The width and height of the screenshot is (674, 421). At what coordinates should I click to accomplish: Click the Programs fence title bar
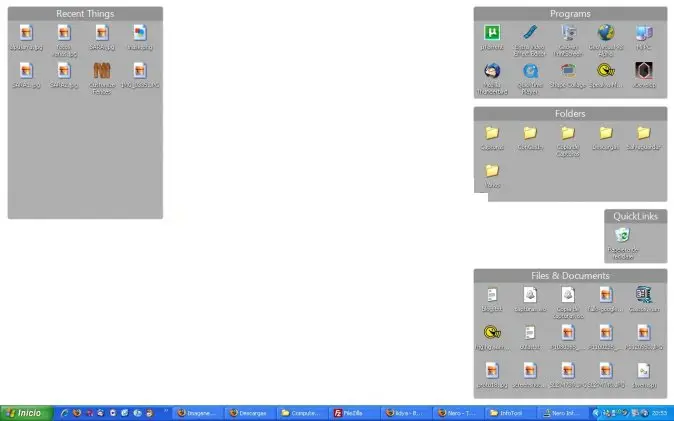click(x=570, y=14)
